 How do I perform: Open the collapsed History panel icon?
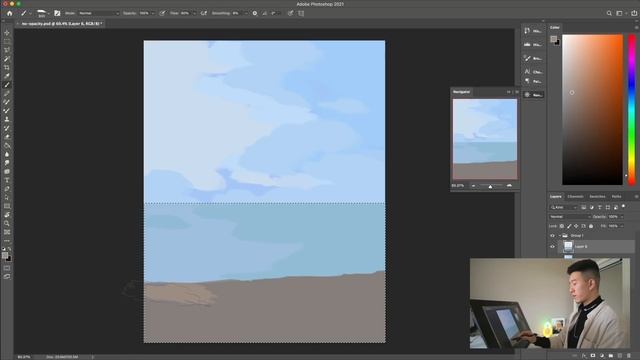point(527,31)
